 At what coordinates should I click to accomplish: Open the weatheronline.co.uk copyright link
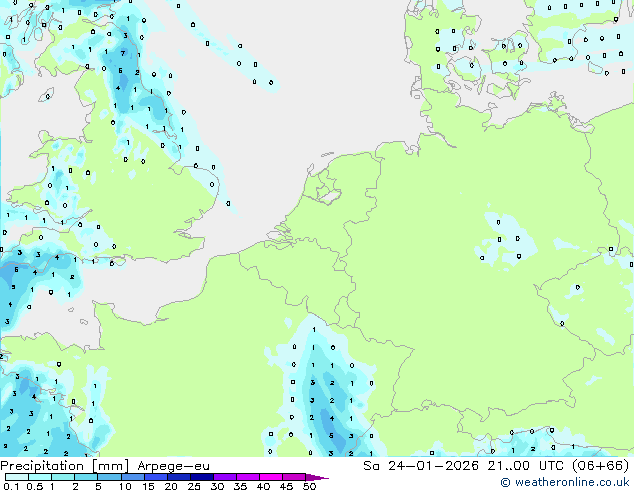[x=564, y=482]
